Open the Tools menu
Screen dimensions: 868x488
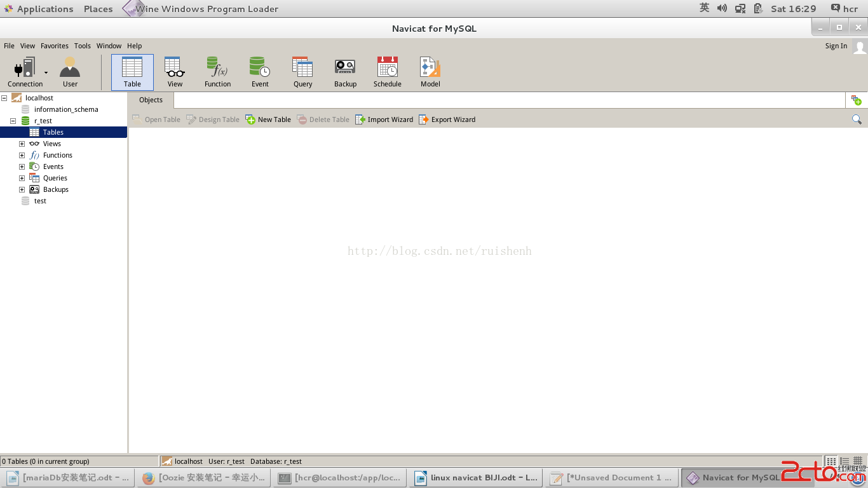click(83, 46)
